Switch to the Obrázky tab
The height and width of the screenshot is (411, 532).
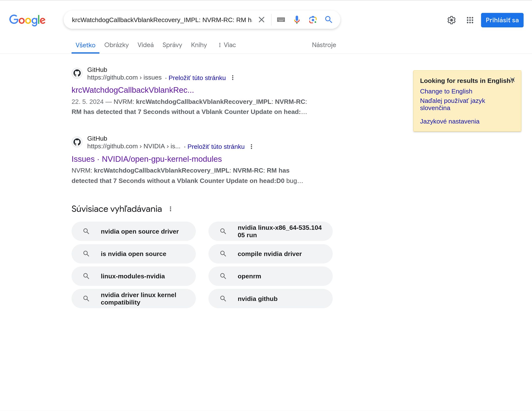[x=117, y=45]
